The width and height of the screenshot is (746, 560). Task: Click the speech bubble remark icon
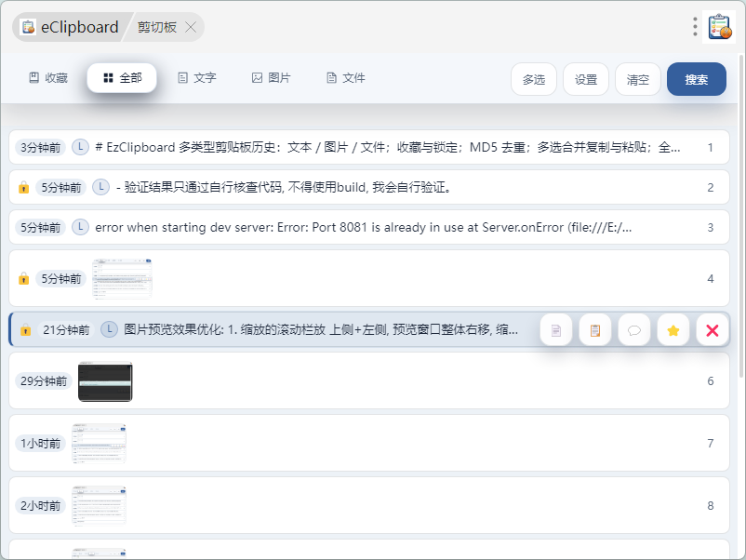634,330
